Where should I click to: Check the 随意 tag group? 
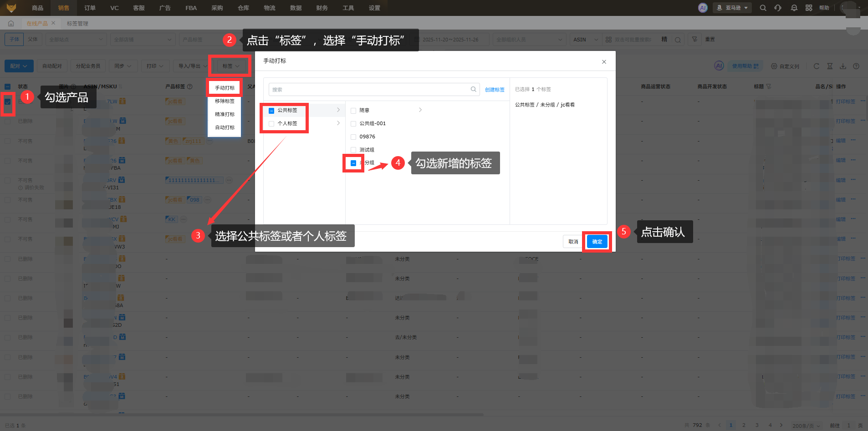click(353, 111)
